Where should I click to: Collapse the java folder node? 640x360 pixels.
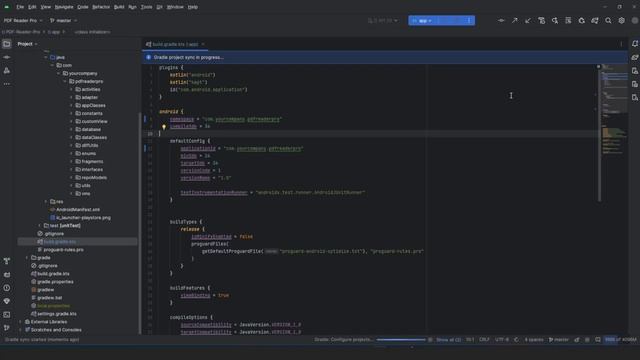pyautogui.click(x=46, y=58)
